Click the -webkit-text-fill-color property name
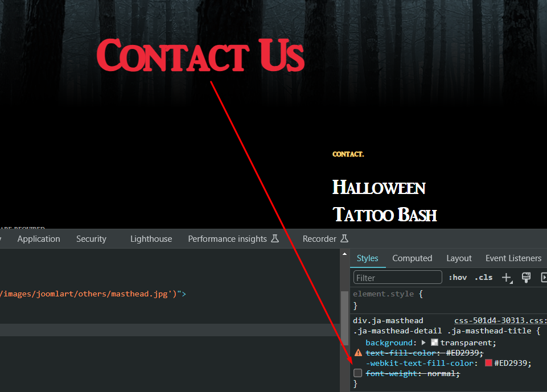The height and width of the screenshot is (392, 547). 420,363
